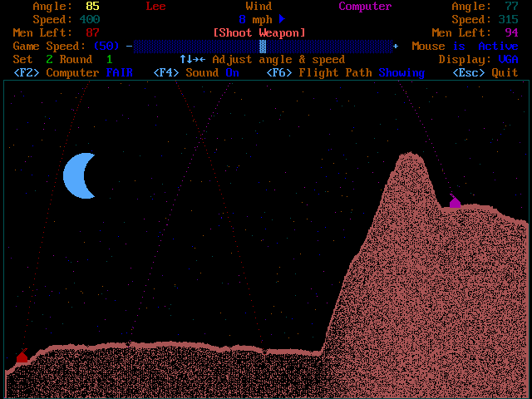Click the computer's angle value 77
Screen dimensions: 532x399
(512, 6)
